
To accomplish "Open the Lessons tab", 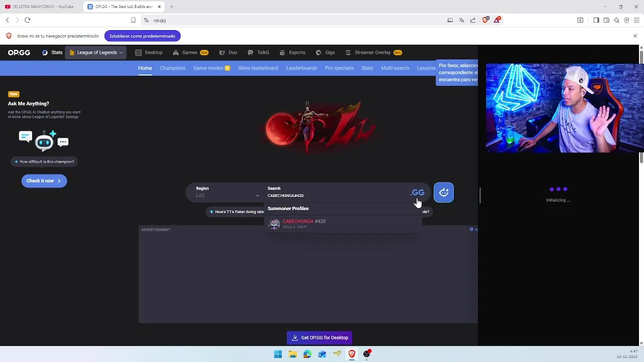I will coord(426,68).
